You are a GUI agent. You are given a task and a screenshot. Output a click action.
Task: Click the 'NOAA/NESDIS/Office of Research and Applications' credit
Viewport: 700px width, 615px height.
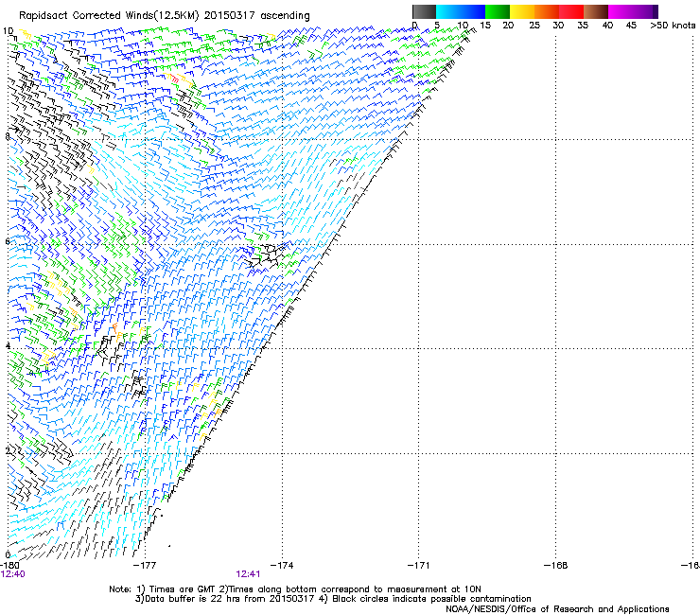tap(557, 609)
